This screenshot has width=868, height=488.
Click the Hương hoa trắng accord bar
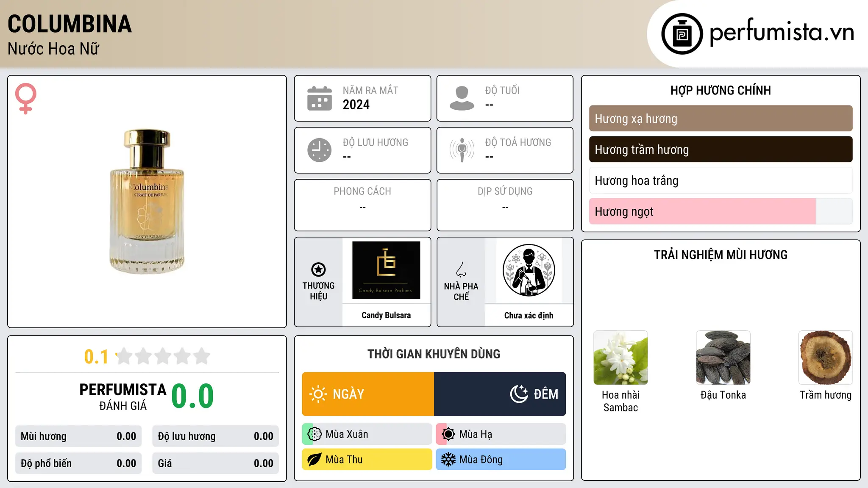pos(721,180)
